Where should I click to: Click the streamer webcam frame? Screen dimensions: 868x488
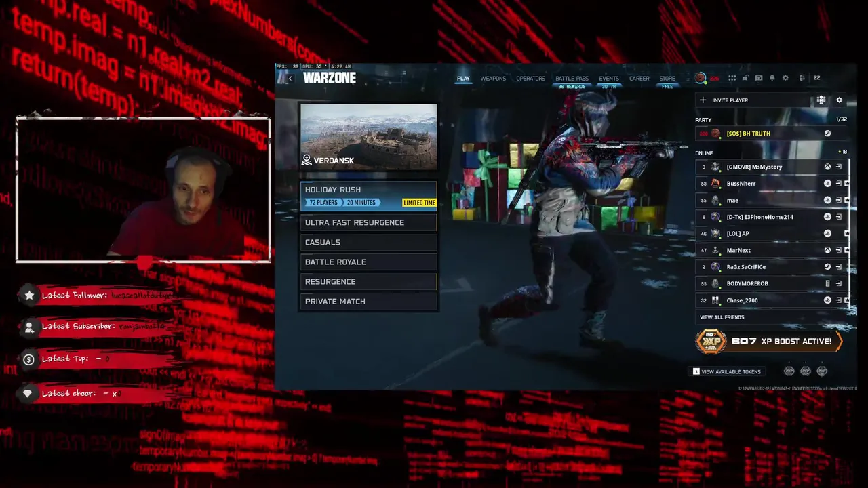pyautogui.click(x=143, y=190)
